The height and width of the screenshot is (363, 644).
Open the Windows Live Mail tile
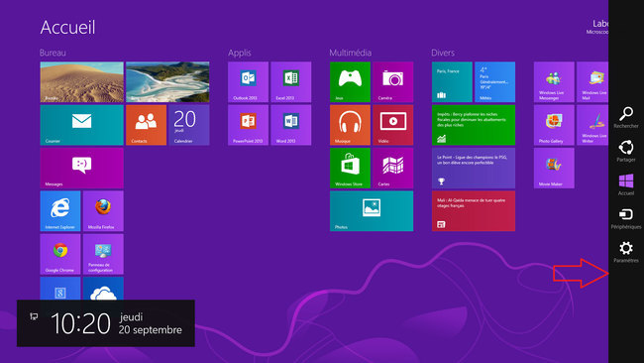[x=592, y=81]
